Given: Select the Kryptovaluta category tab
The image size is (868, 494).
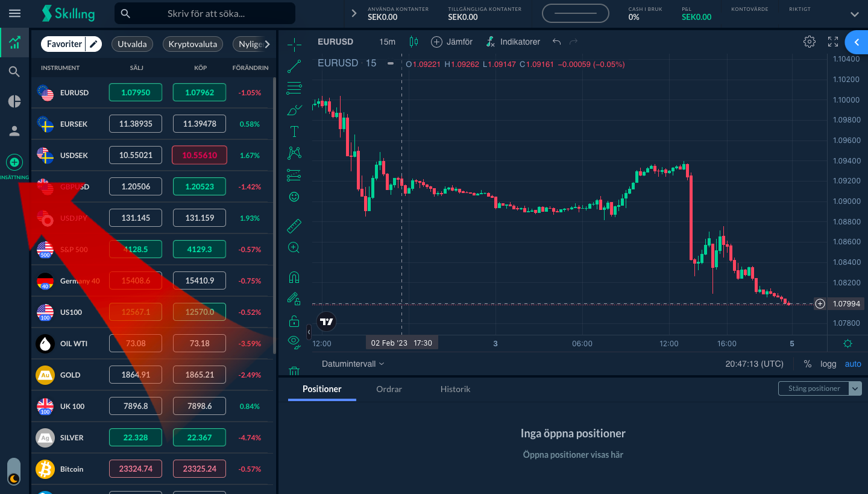Looking at the screenshot, I should 192,44.
